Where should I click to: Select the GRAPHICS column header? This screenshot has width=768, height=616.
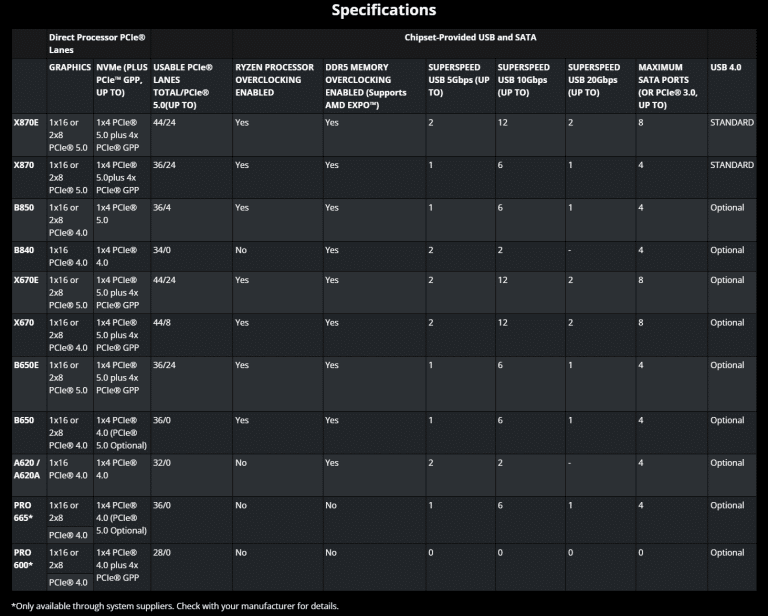tap(70, 67)
